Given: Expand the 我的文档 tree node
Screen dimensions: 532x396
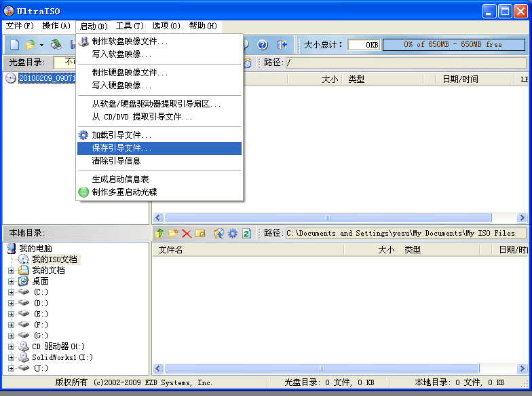Looking at the screenshot, I should (11, 270).
